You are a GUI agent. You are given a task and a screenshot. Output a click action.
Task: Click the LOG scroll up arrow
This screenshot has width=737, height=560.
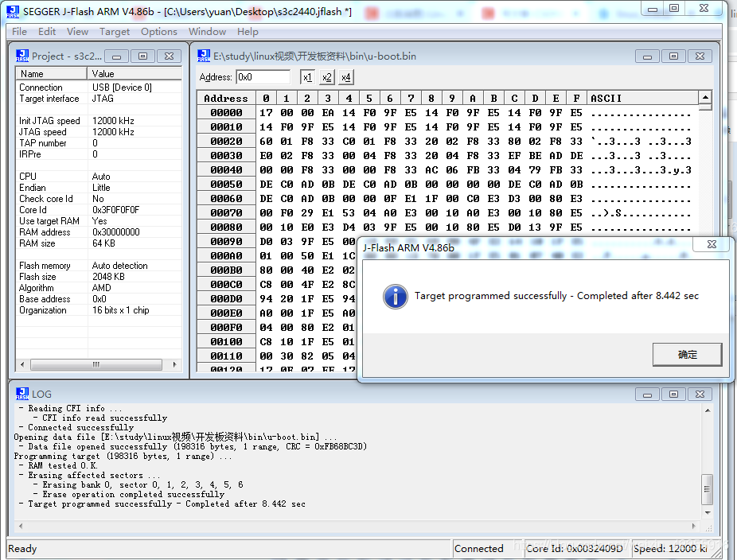[x=708, y=410]
